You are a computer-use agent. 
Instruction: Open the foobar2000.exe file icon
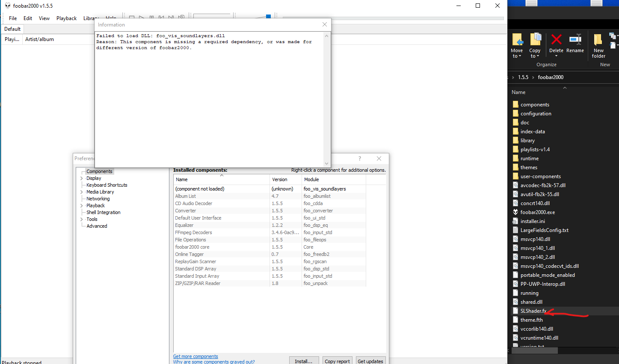click(515, 212)
